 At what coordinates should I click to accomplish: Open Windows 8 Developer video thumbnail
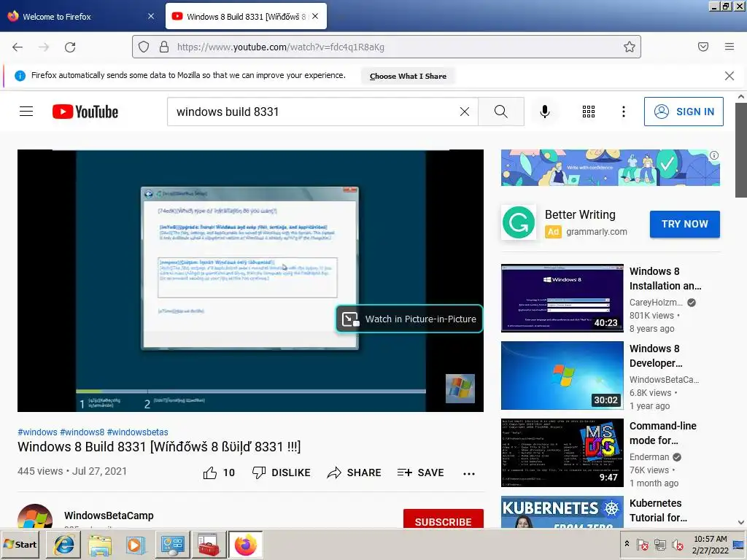(562, 376)
